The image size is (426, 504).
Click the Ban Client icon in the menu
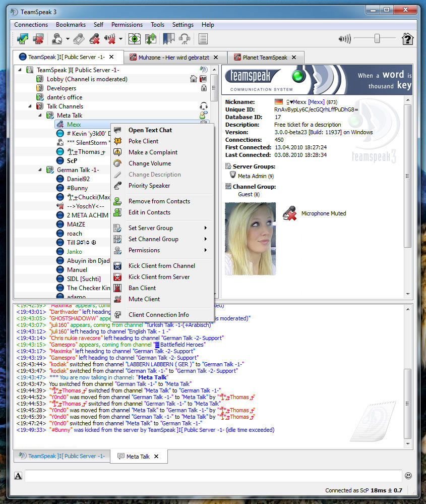(x=117, y=288)
